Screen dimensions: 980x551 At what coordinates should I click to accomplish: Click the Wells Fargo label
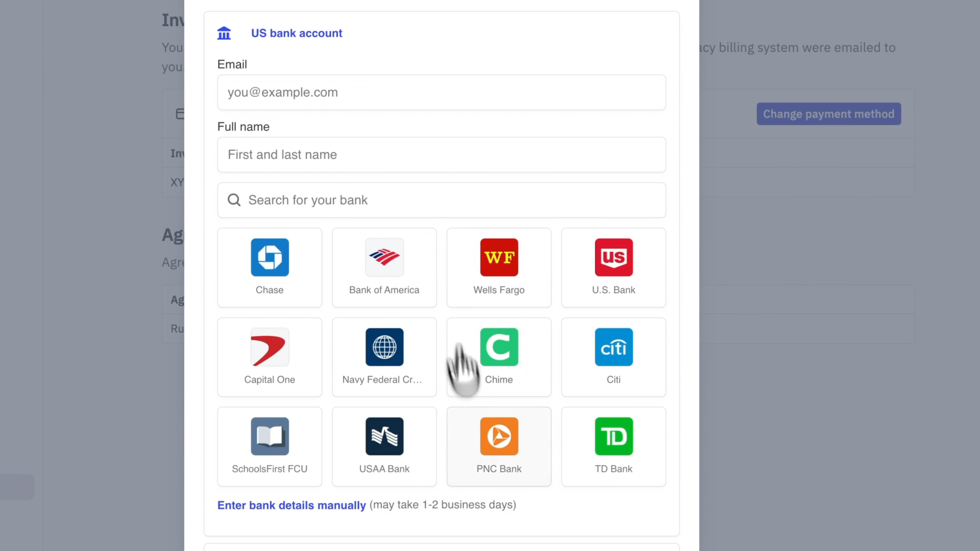pyautogui.click(x=499, y=290)
